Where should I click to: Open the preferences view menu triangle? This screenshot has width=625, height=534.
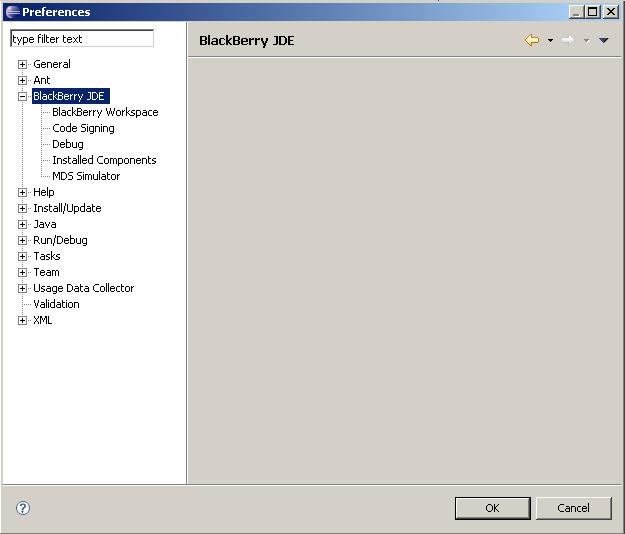603,41
